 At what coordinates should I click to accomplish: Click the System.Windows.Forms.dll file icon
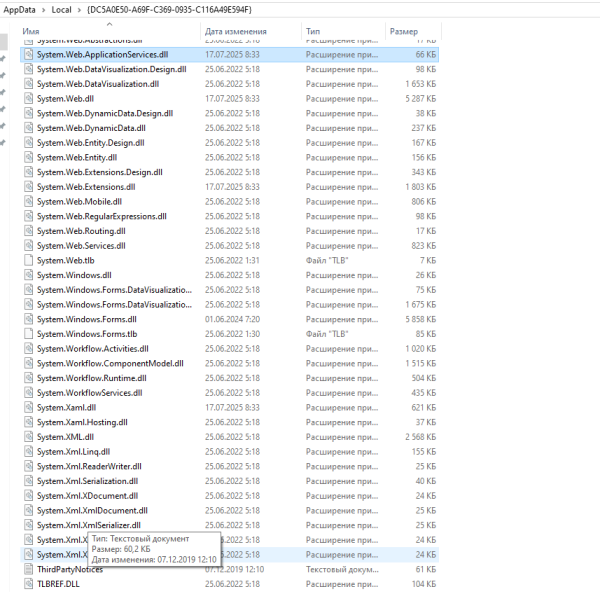click(x=28, y=319)
